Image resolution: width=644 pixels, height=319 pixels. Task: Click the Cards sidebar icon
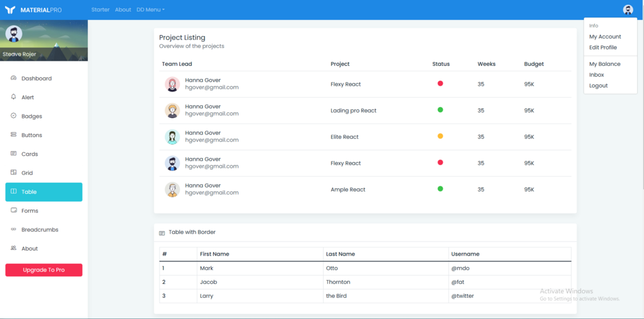13,154
